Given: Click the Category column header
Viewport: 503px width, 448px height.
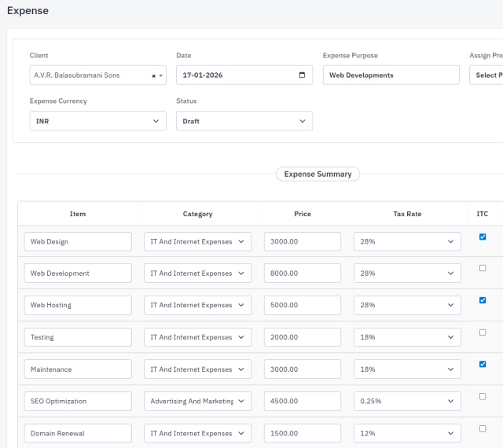Looking at the screenshot, I should (x=197, y=214).
